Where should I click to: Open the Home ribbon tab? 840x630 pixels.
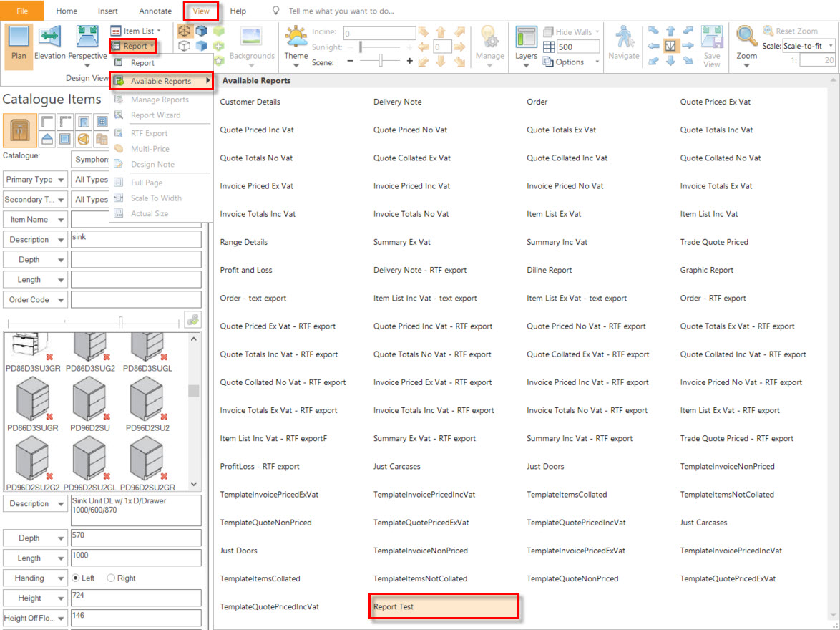tap(67, 11)
